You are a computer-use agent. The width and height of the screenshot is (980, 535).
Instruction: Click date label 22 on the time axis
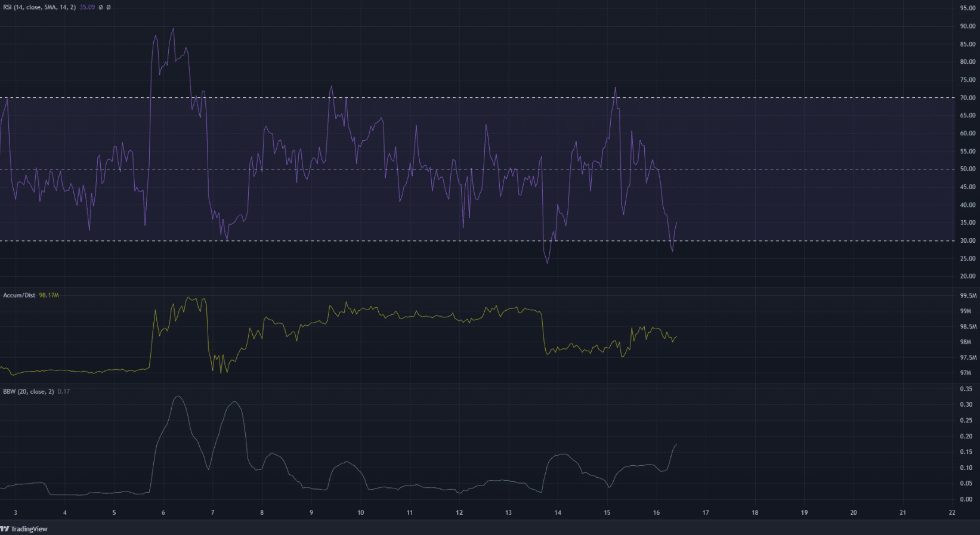tap(952, 512)
